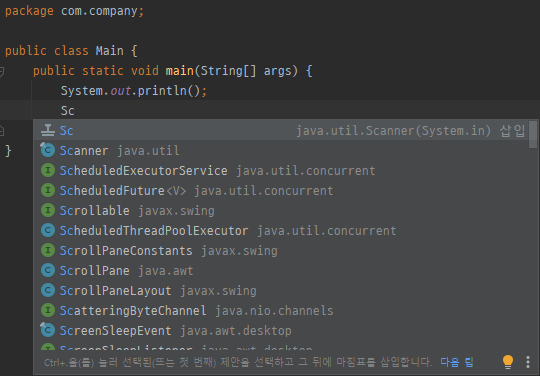Viewport: 540px width, 376px height.
Task: Click the ScheduledFuture interface icon
Action: (48, 190)
